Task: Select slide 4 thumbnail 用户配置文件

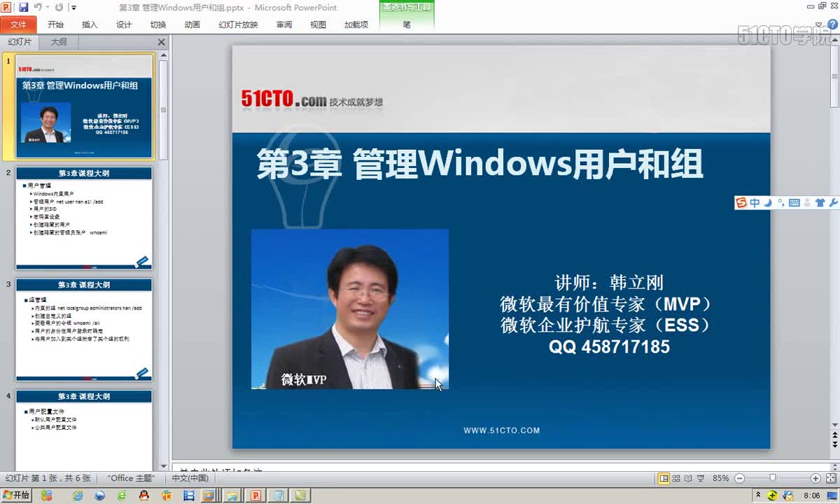Action: pos(84,430)
